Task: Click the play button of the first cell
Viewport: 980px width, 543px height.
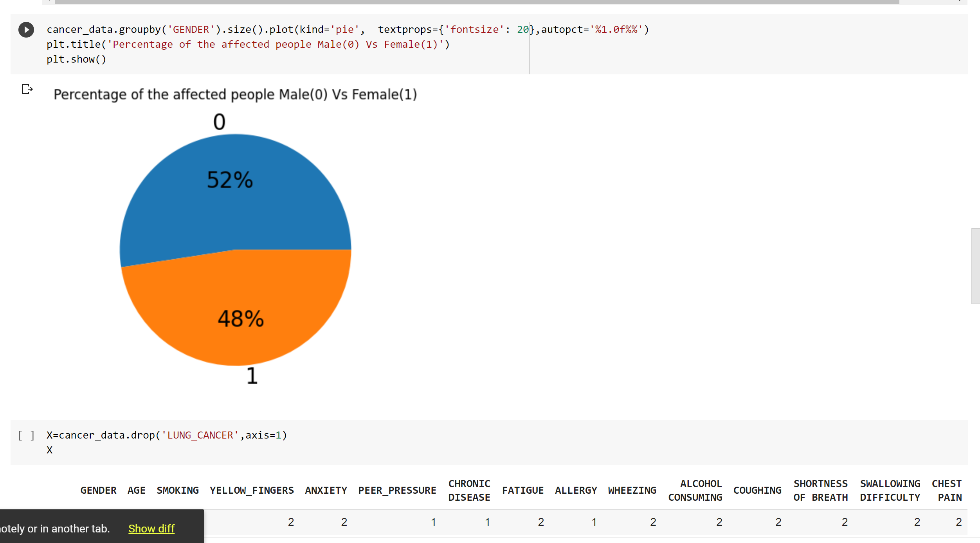Action: 26,29
